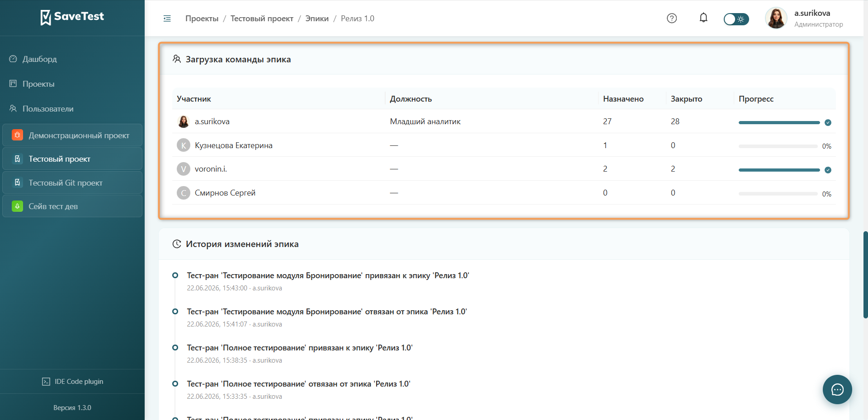The width and height of the screenshot is (868, 420).
Task: Click completed checkmark in a.surikova row
Action: click(828, 122)
